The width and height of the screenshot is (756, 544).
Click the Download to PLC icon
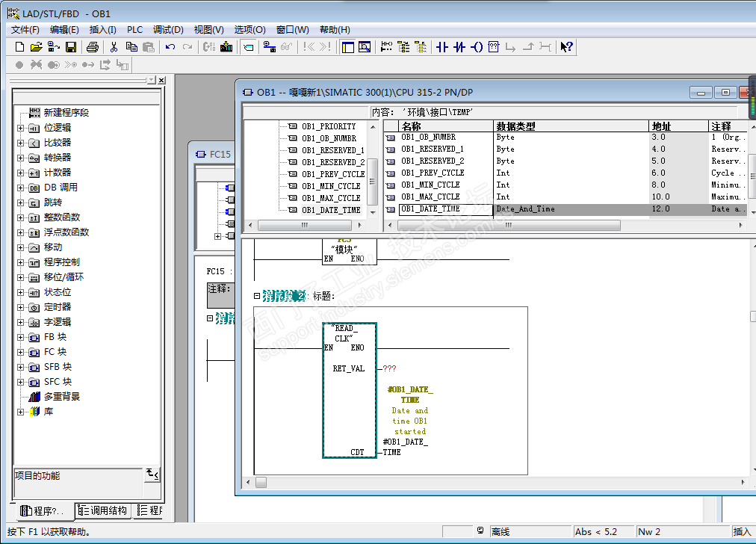point(226,47)
